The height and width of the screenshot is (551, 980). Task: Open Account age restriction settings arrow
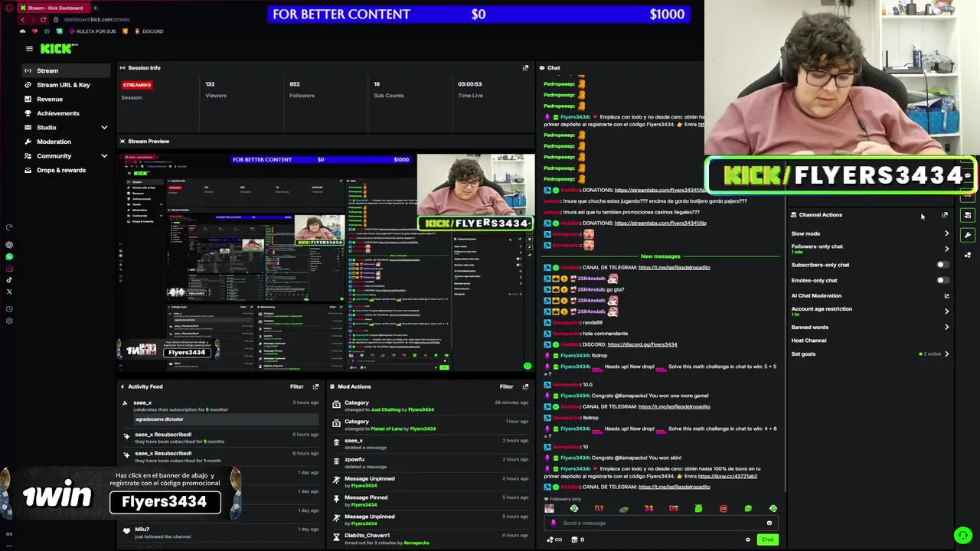[x=946, y=311]
